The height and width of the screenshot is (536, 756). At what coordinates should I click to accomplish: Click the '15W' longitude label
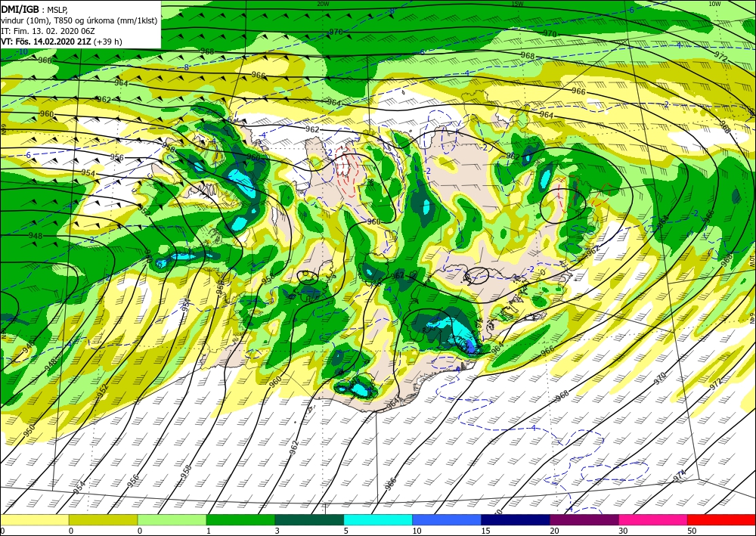click(517, 3)
